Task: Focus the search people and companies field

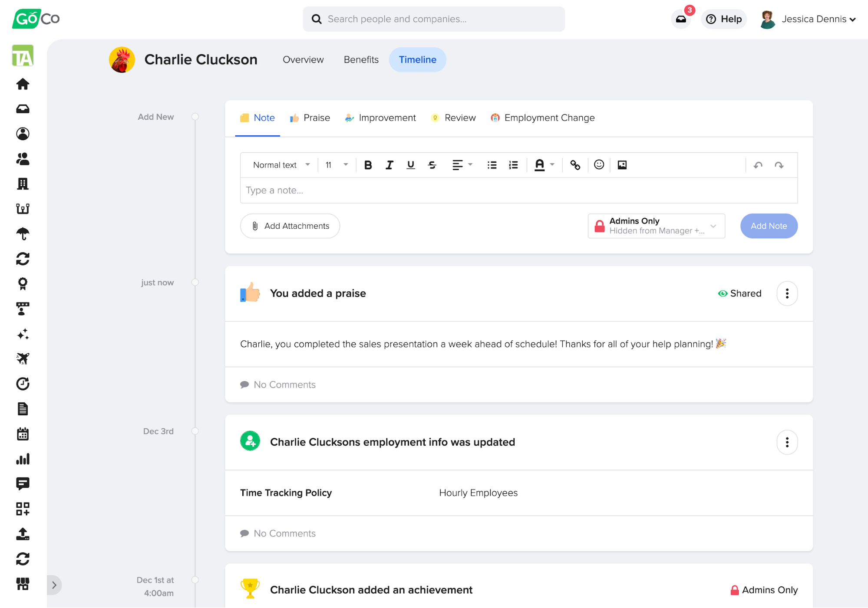Action: [434, 19]
